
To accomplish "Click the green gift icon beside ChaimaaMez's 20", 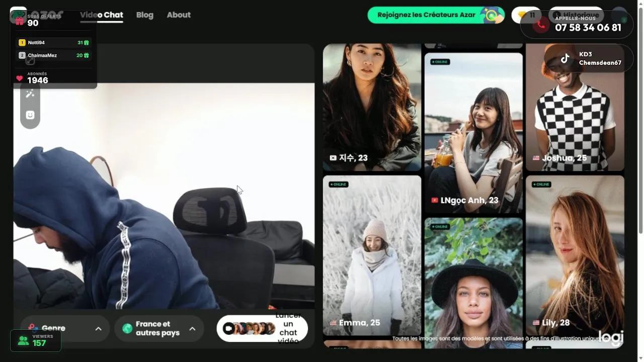I will 87,55.
